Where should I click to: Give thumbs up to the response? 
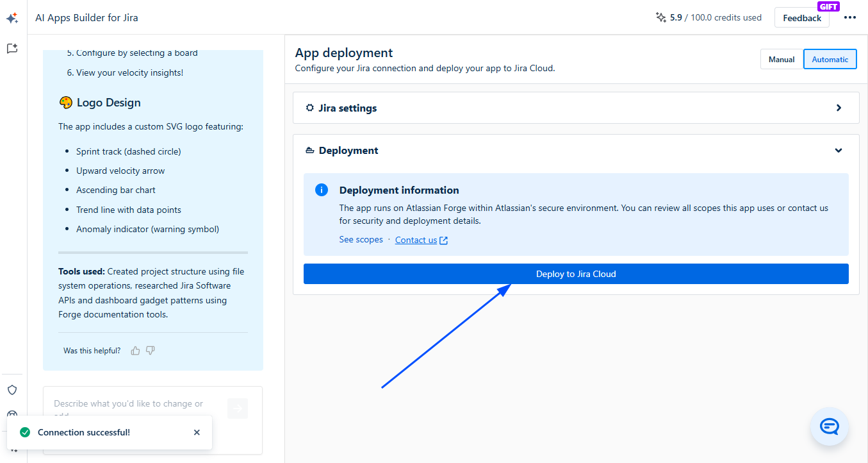click(135, 351)
